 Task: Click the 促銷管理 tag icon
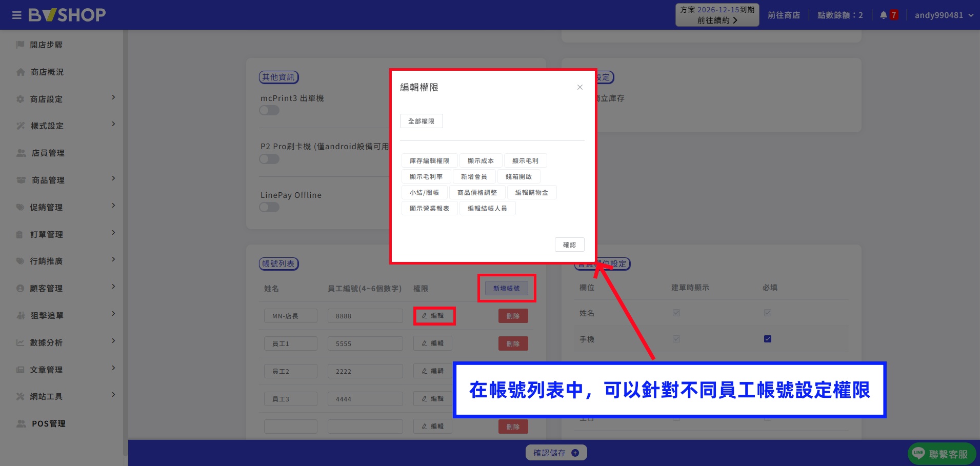pyautogui.click(x=21, y=207)
